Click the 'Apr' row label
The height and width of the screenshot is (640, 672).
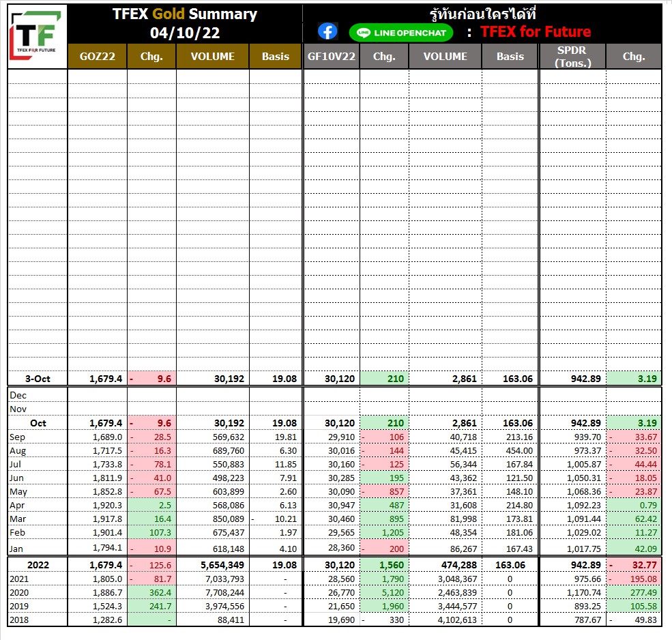click(17, 506)
